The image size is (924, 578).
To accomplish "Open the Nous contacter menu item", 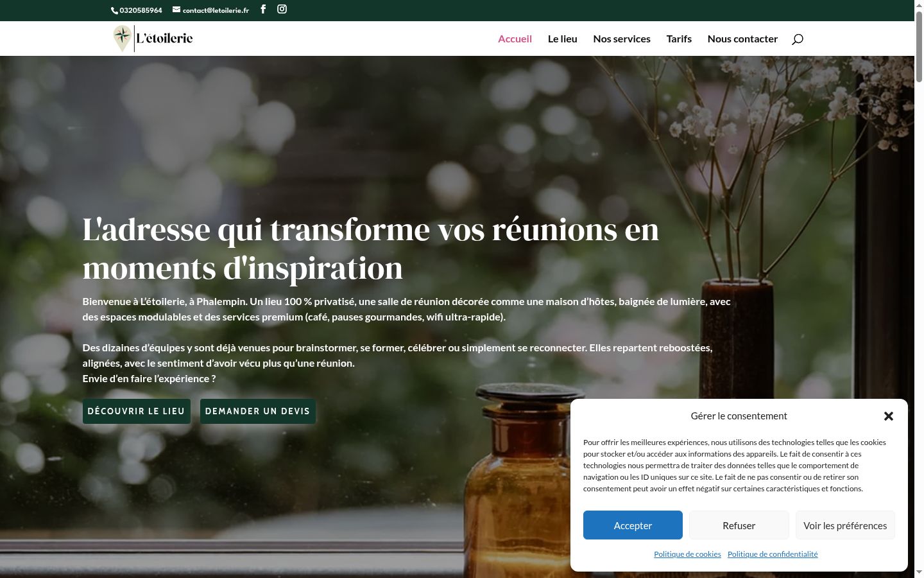I will [x=742, y=39].
